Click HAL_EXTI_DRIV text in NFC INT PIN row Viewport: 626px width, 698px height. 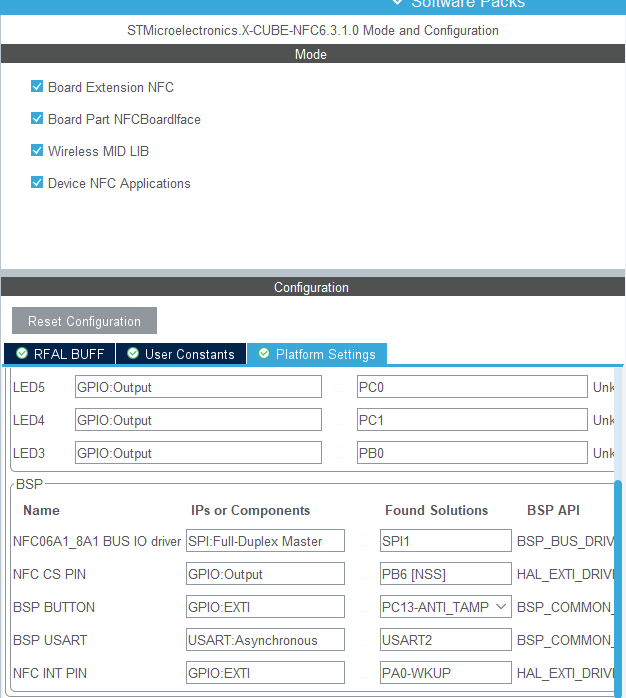[565, 673]
